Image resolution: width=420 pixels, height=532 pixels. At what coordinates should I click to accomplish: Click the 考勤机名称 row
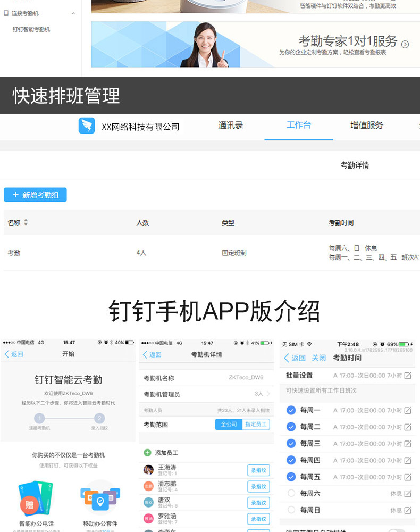pyautogui.click(x=206, y=378)
